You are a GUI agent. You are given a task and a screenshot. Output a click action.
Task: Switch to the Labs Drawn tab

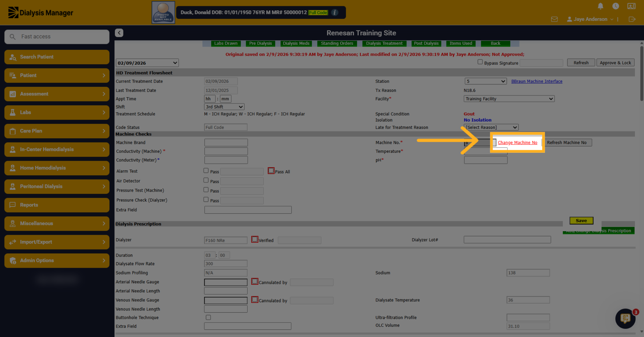coord(226,43)
